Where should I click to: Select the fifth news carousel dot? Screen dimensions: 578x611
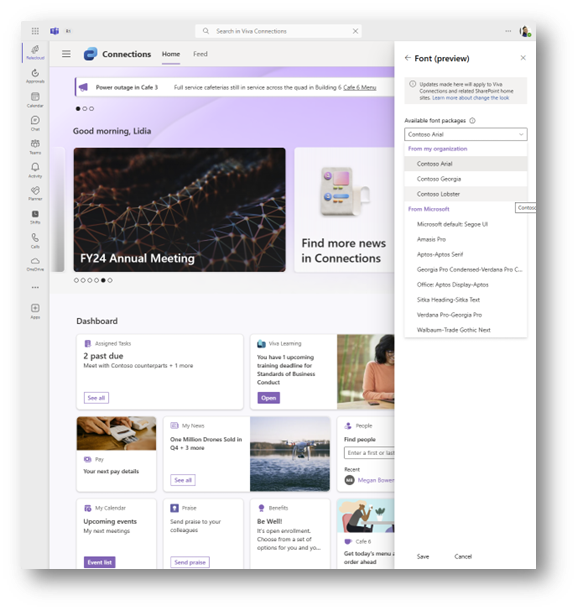pos(103,280)
